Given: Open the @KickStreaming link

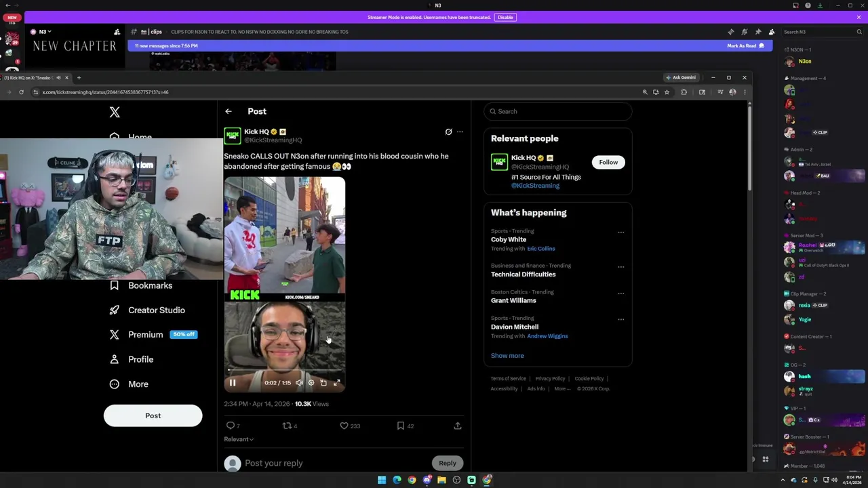Looking at the screenshot, I should [535, 186].
